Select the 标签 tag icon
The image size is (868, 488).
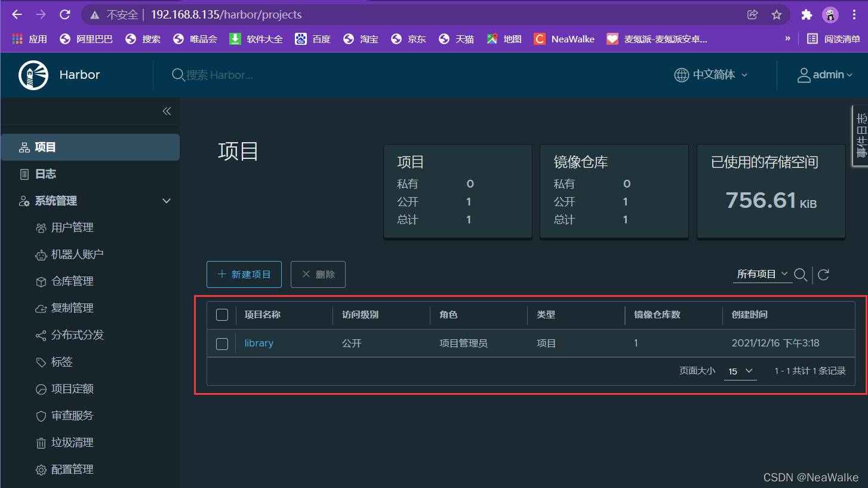pos(41,361)
